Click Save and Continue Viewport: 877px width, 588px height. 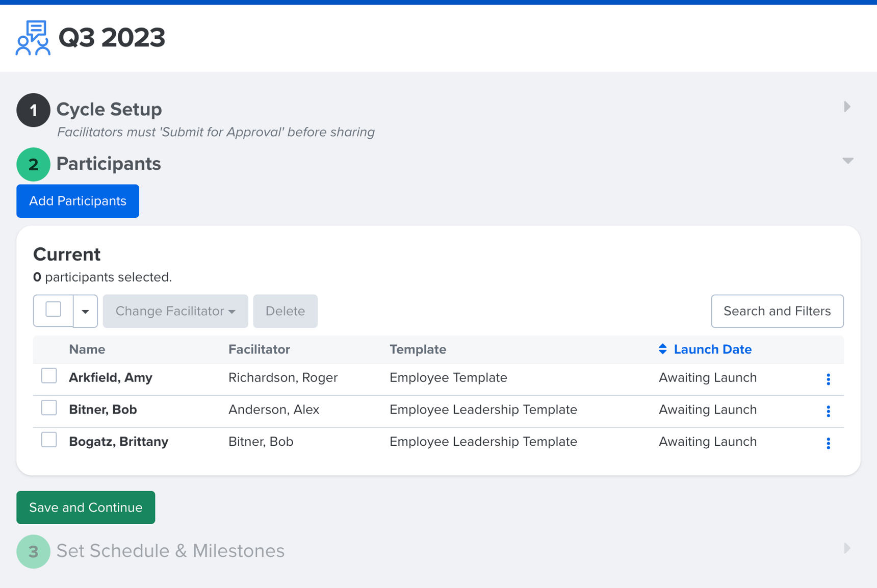[85, 507]
